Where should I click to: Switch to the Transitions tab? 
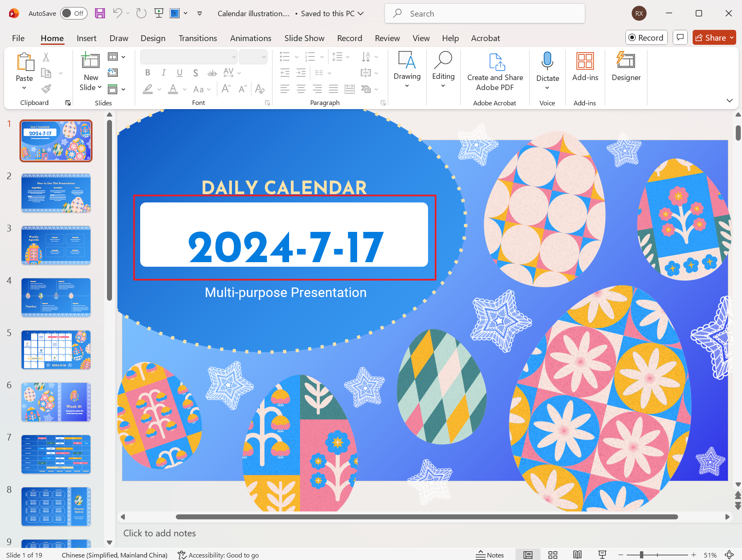click(198, 38)
